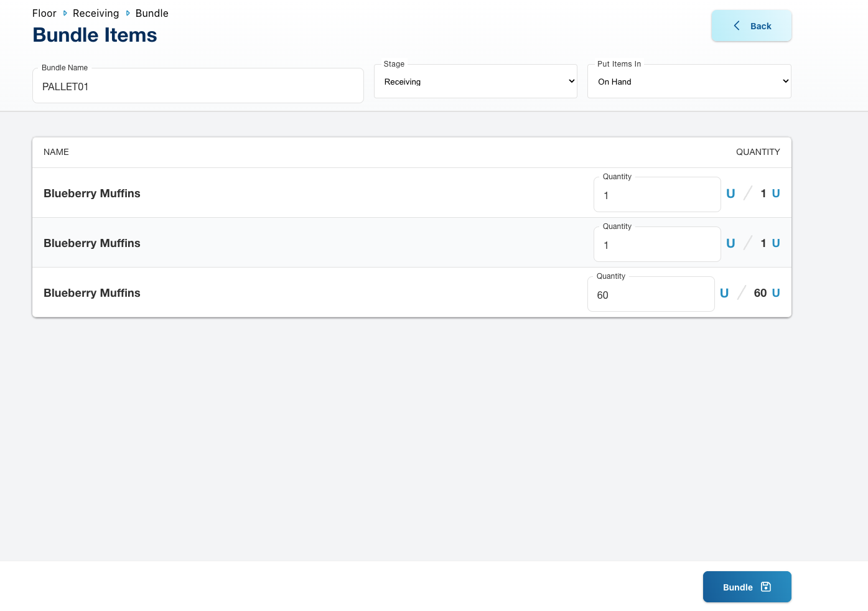
Task: Click the NAME column header
Action: click(56, 152)
